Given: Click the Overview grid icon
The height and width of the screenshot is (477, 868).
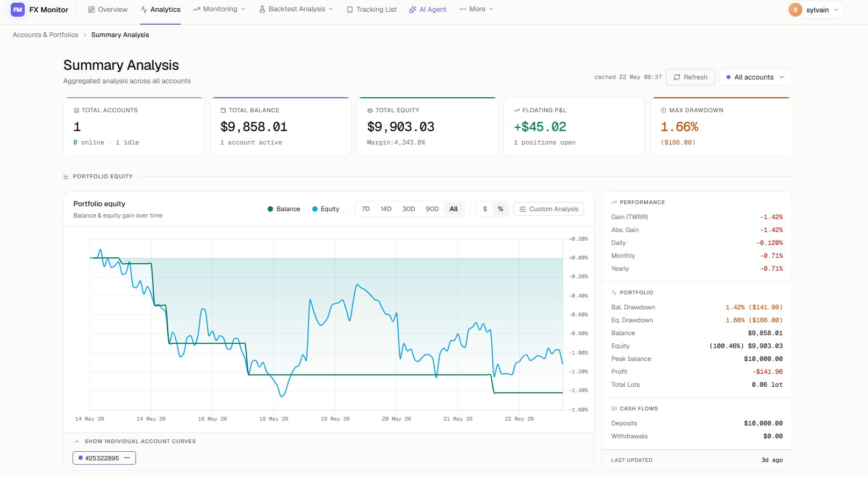Looking at the screenshot, I should [91, 10].
